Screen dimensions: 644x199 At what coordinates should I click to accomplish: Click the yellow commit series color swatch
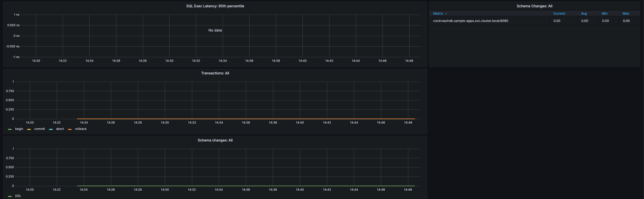click(x=29, y=129)
